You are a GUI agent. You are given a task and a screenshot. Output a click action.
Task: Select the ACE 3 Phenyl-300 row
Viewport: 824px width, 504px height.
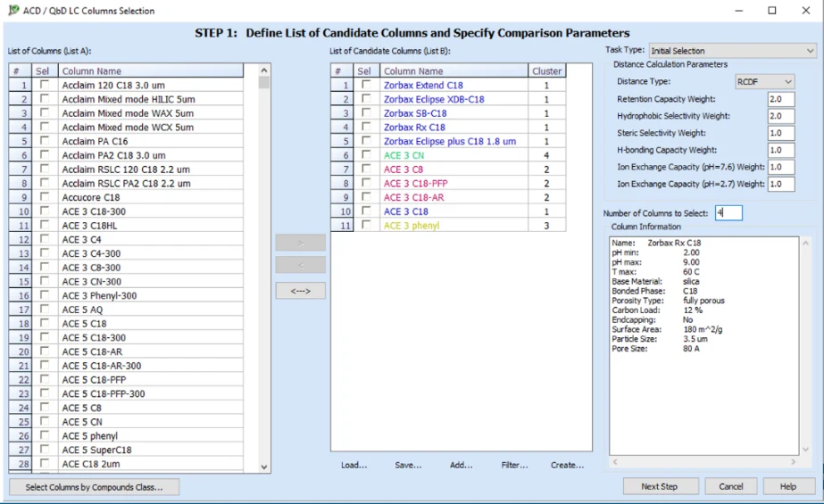tap(126, 295)
